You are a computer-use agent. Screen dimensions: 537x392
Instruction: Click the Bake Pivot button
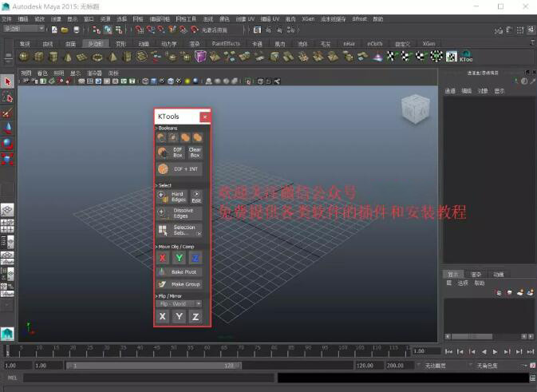pos(180,271)
